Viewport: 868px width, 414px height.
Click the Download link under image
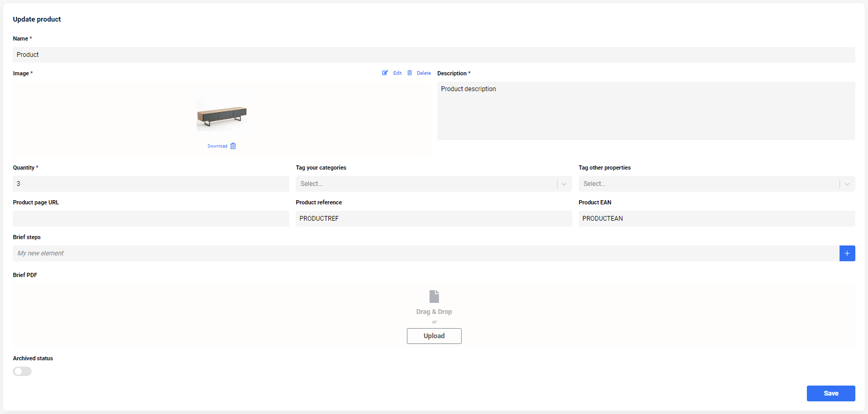(217, 146)
